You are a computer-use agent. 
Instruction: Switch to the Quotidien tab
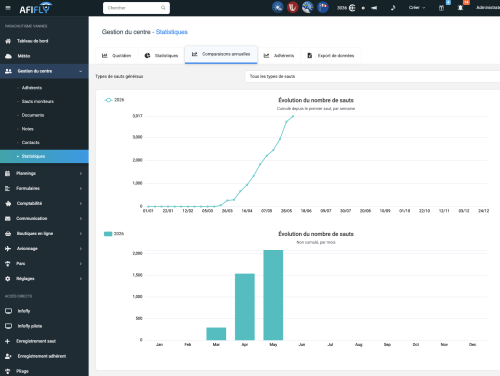(x=116, y=56)
